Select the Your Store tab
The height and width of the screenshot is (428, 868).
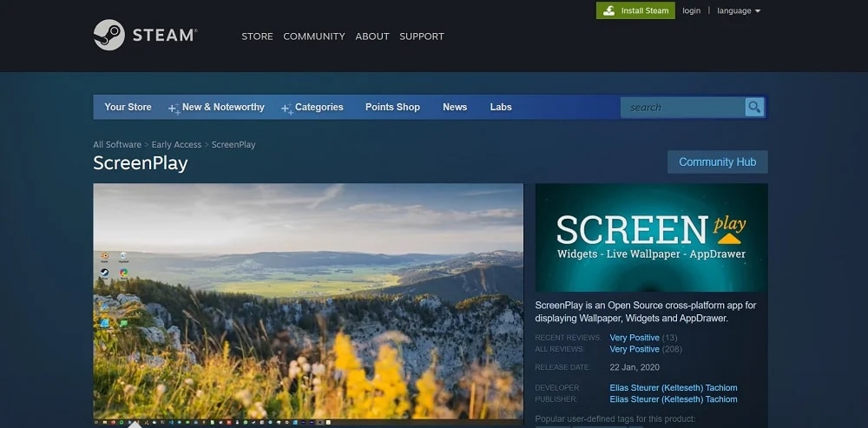coord(128,107)
